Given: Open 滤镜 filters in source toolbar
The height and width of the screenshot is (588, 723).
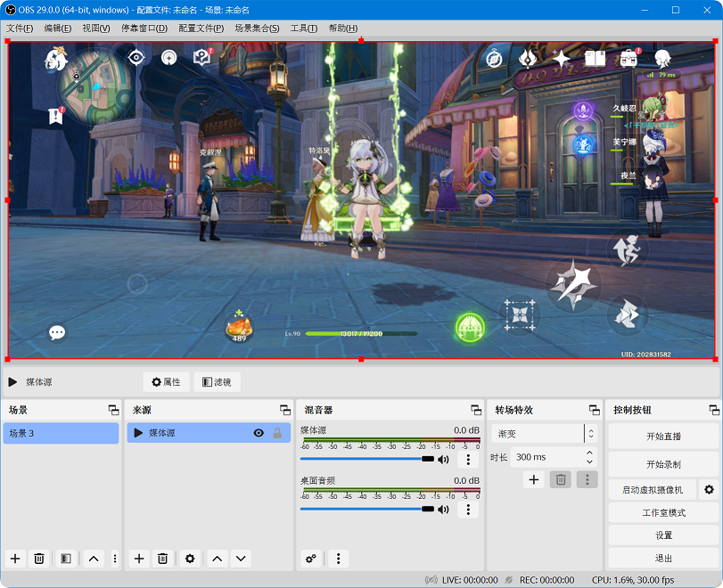Looking at the screenshot, I should tap(217, 382).
